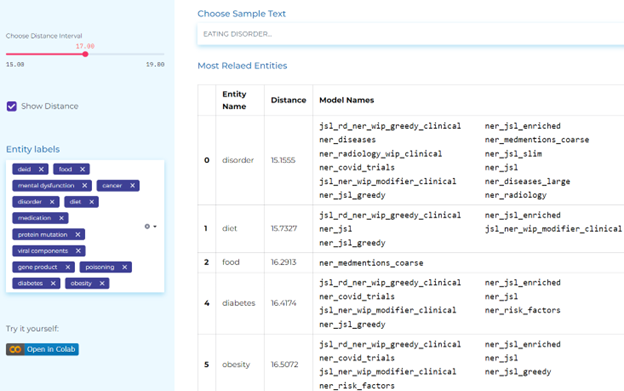Uncheck the Show Distance checkbox
This screenshot has height=391, width=624.
point(12,106)
